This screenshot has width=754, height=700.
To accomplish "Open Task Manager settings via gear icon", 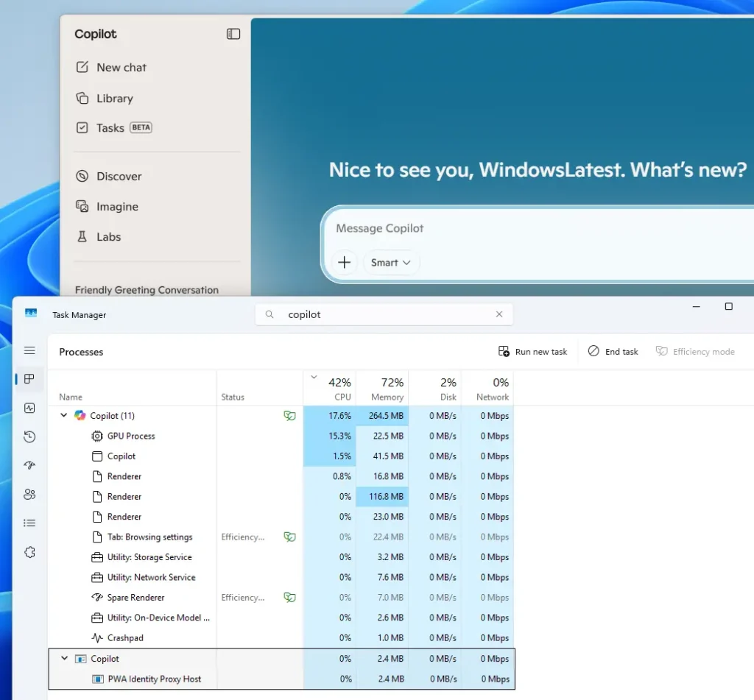I will click(29, 552).
